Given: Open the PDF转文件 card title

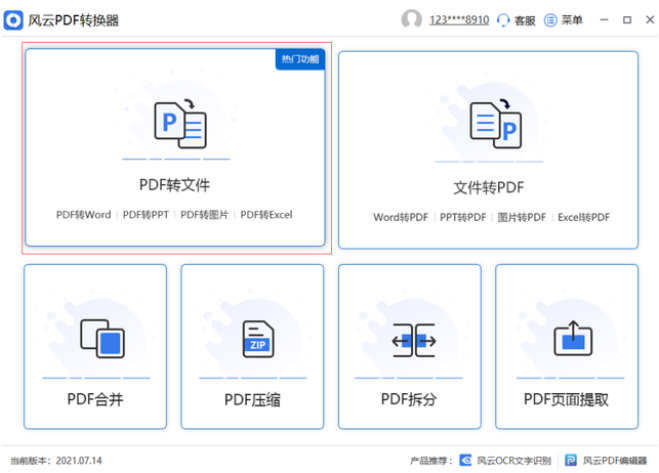Looking at the screenshot, I should tap(174, 185).
